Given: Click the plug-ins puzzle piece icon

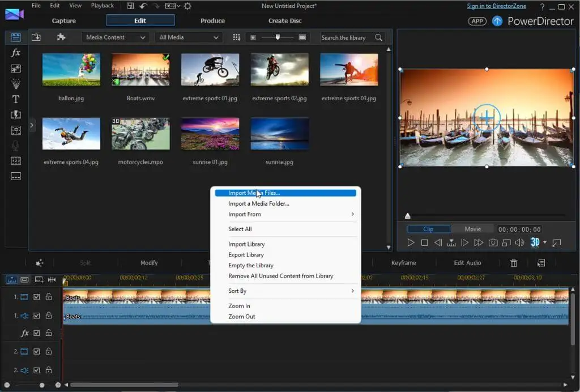Looking at the screenshot, I should 61,37.
